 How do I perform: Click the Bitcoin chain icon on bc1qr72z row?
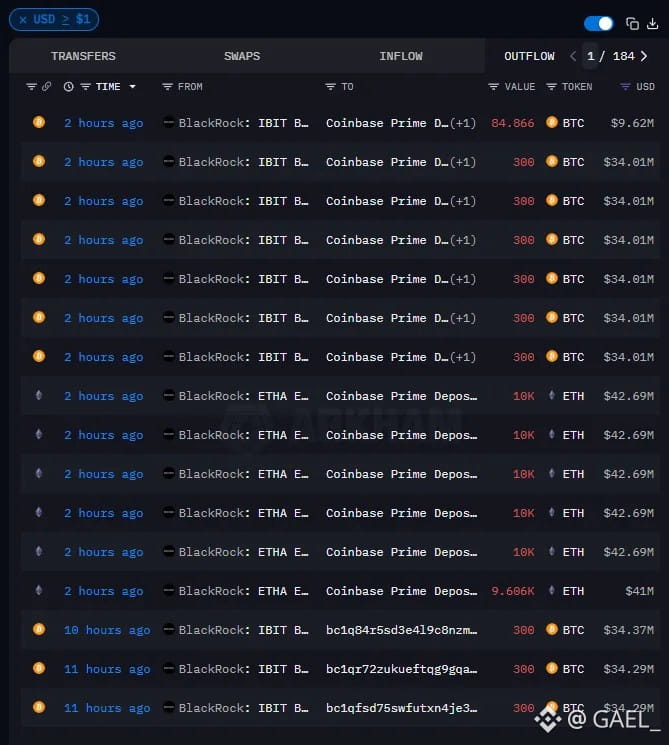[x=39, y=668]
